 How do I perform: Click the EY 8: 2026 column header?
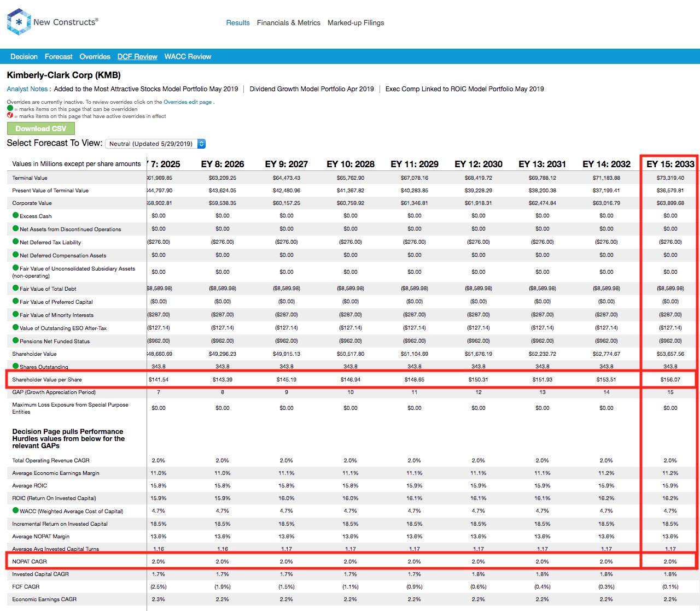point(223,164)
